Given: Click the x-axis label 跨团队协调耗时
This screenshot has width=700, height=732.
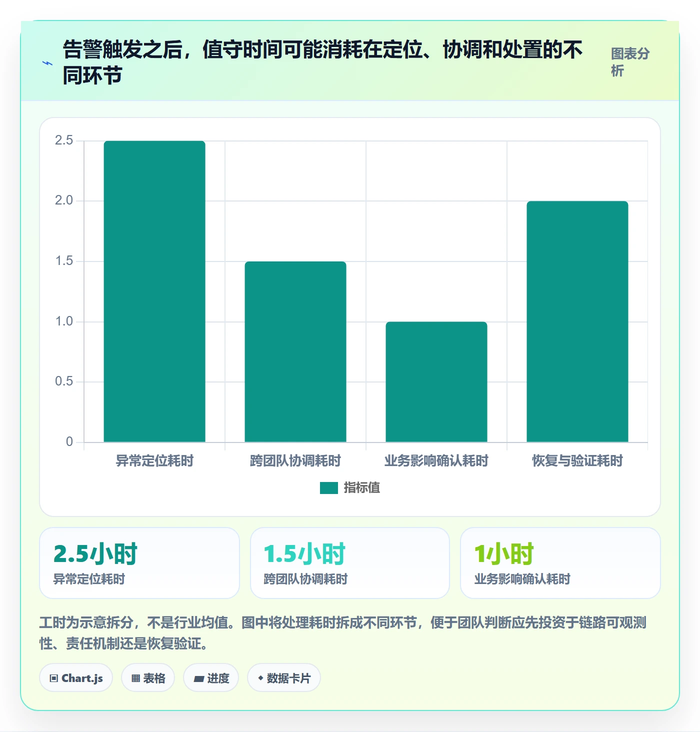Looking at the screenshot, I should coord(295,460).
